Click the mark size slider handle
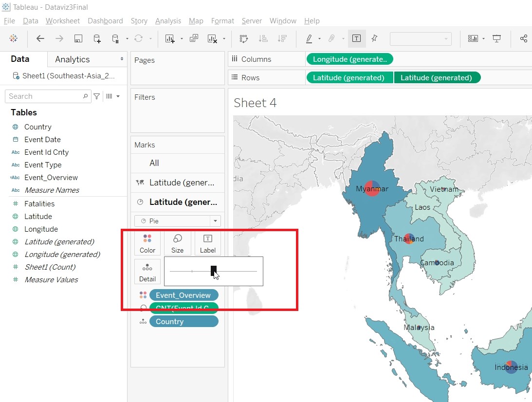The image size is (532, 402). (213, 271)
